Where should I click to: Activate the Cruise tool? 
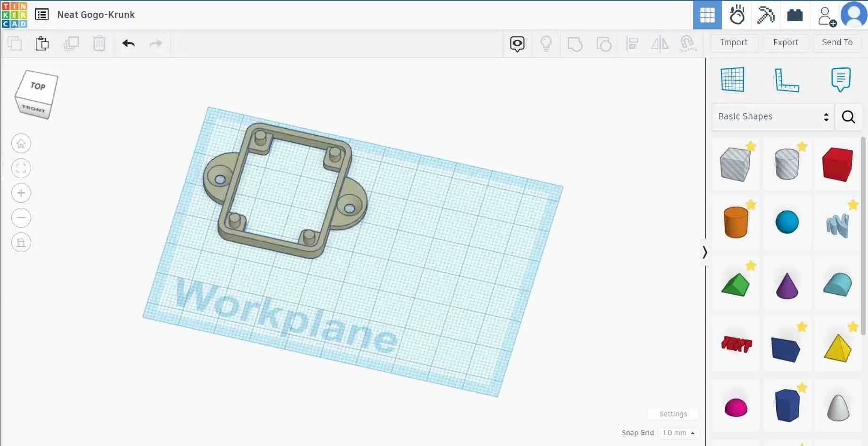click(688, 44)
